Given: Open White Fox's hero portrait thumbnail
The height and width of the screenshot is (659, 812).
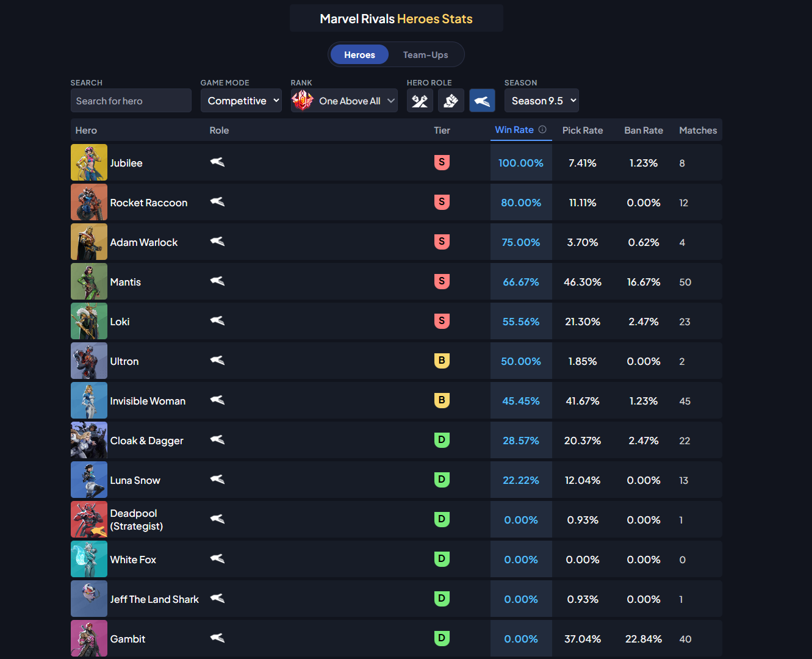Looking at the screenshot, I should point(89,559).
